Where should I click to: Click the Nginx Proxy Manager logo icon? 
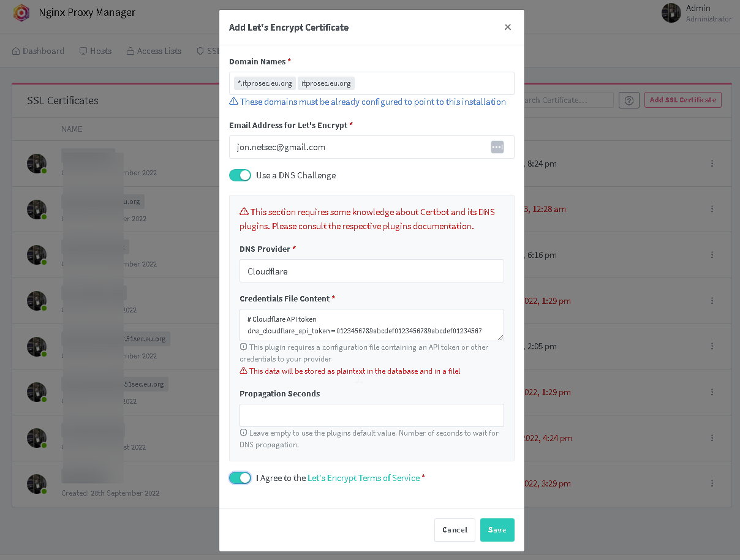[21, 13]
